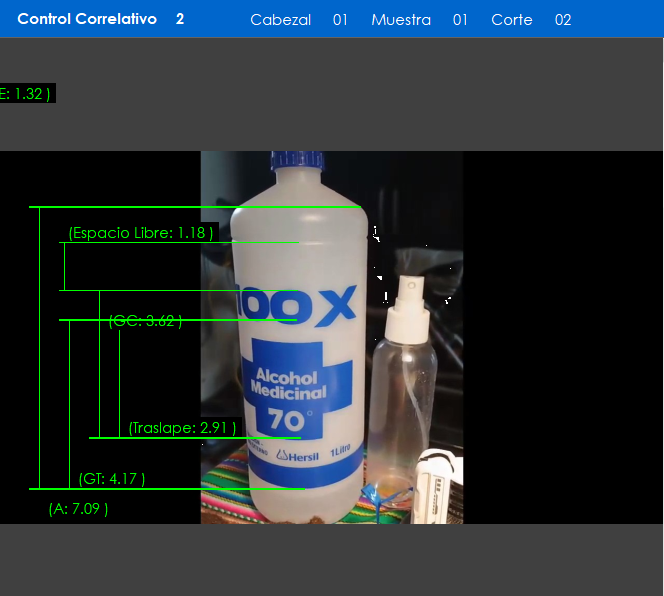The width and height of the screenshot is (664, 596).
Task: Click the Cabezal label in header
Action: pos(280,20)
